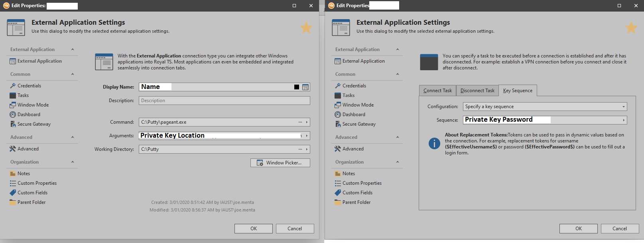The height and width of the screenshot is (243, 644).
Task: Click the Window Picker button
Action: tap(280, 163)
